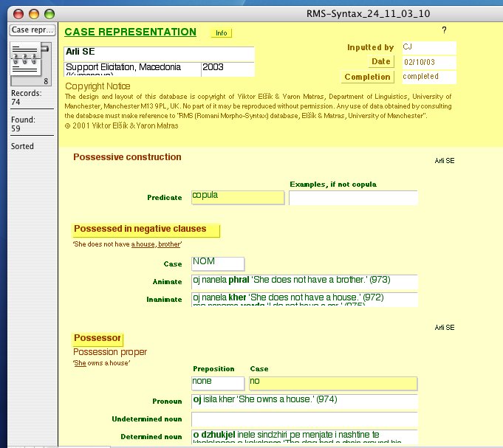The width and height of the screenshot is (503, 448).
Task: Click the Sorted status text
Action: point(22,146)
